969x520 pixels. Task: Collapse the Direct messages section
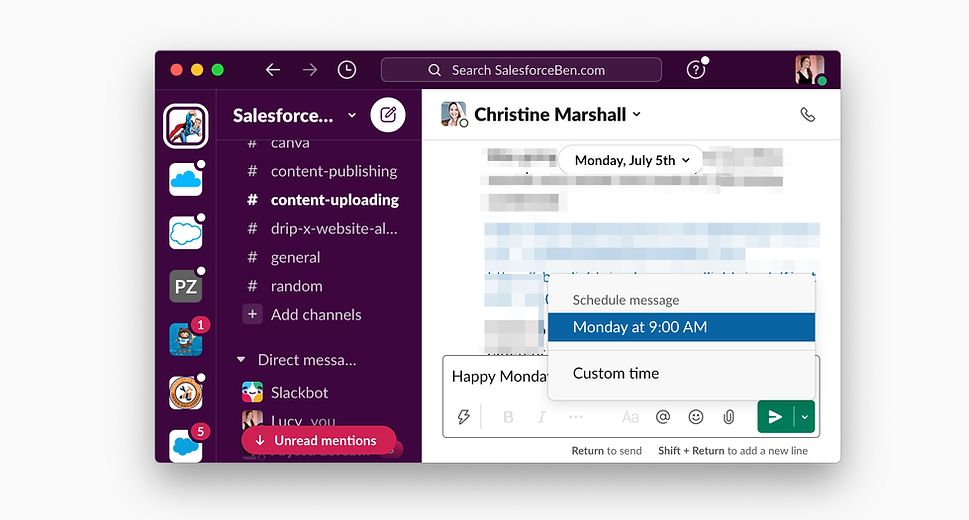coord(241,360)
